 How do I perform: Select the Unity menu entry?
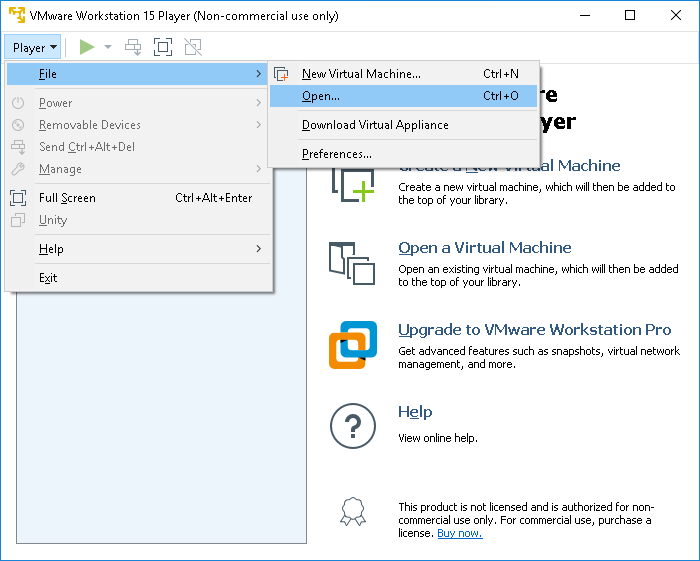138,220
